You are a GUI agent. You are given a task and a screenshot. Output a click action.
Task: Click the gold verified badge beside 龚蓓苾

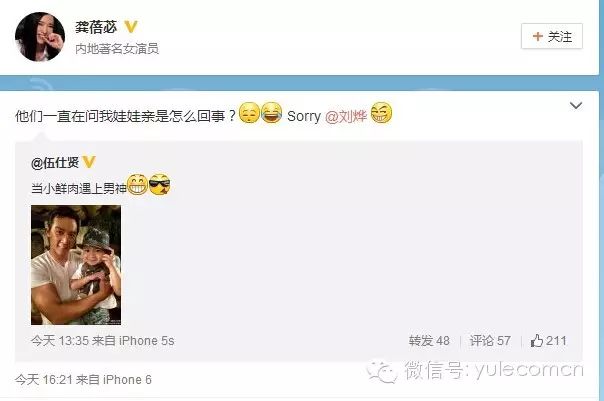point(131,27)
